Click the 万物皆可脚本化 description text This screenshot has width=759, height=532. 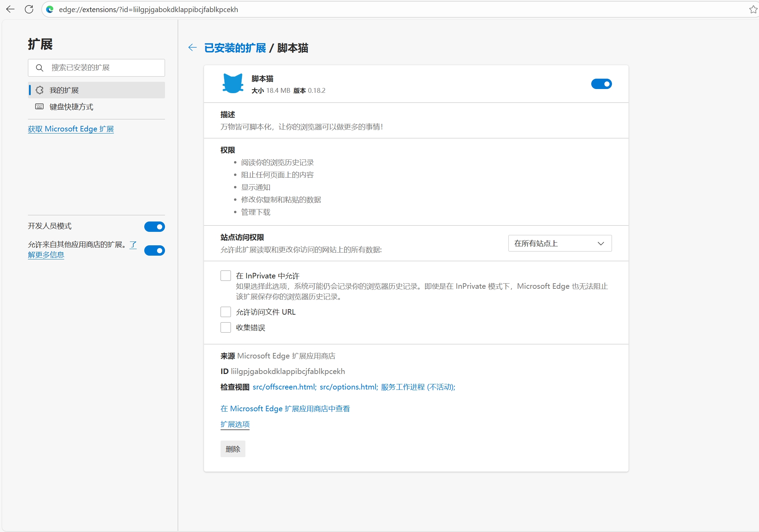[302, 127]
